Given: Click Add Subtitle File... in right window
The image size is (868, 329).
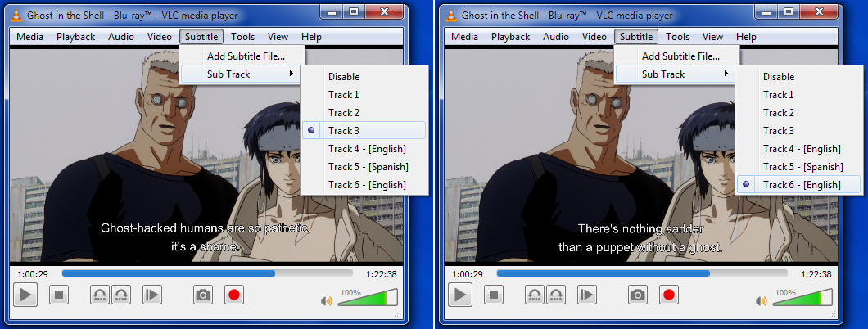Looking at the screenshot, I should (677, 56).
